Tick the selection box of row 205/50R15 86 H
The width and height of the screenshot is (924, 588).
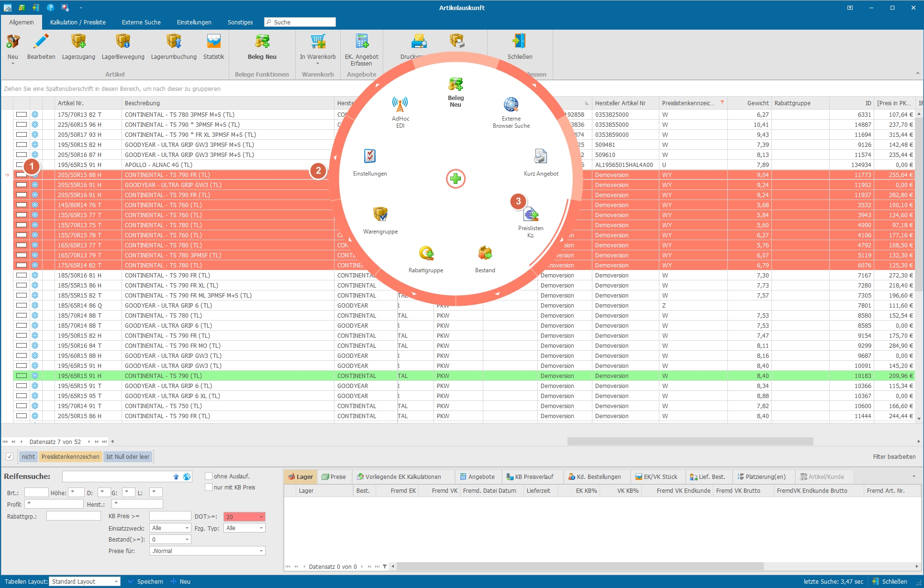tap(22, 416)
